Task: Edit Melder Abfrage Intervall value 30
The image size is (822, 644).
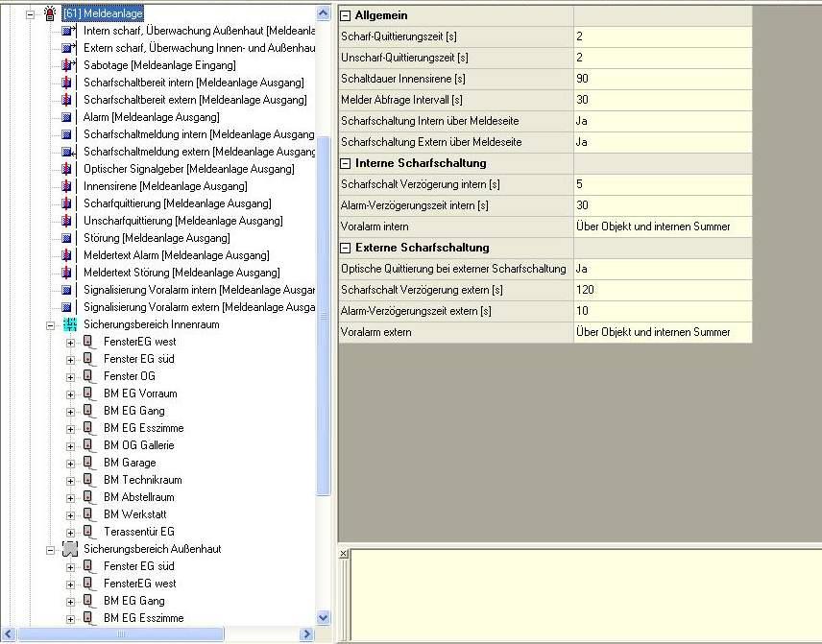Action: tap(663, 100)
